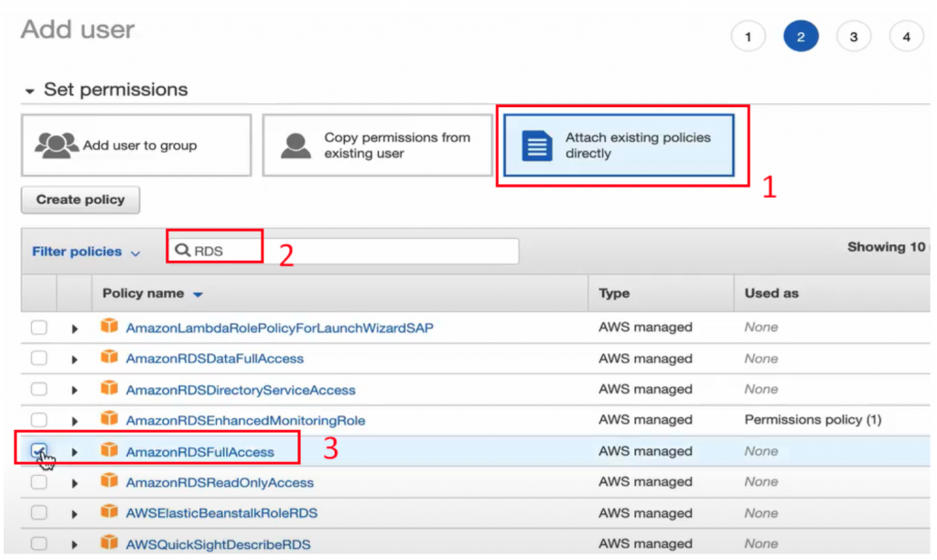Expand the AWSQuickSightDescribeRDS row details

click(75, 545)
